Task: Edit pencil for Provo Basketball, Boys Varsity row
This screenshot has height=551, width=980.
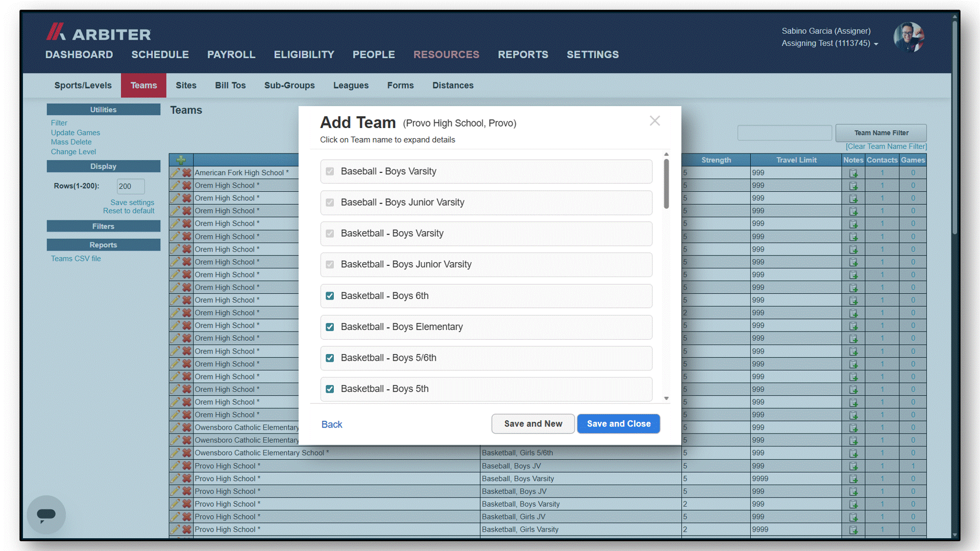Action: click(175, 504)
